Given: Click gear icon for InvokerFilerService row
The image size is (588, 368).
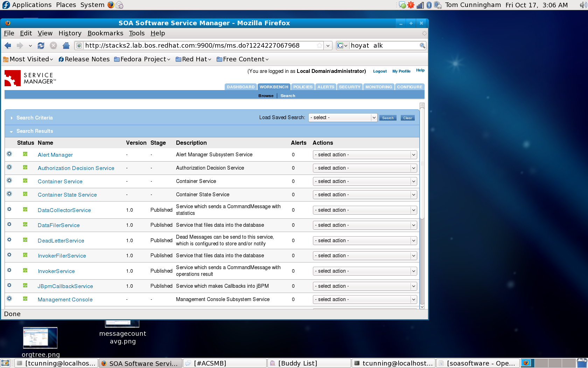Looking at the screenshot, I should tap(9, 255).
